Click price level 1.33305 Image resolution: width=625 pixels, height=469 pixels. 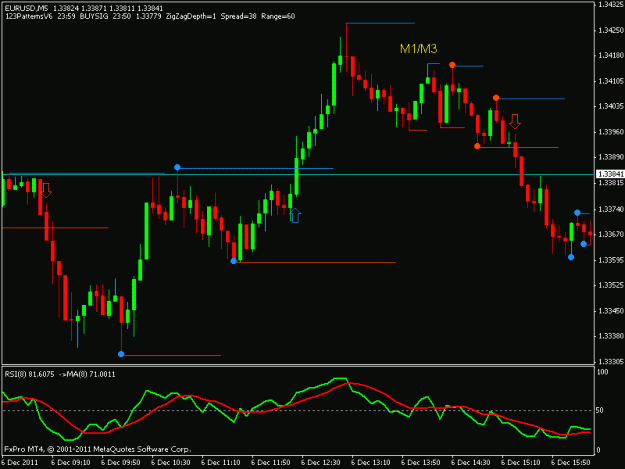coord(611,361)
